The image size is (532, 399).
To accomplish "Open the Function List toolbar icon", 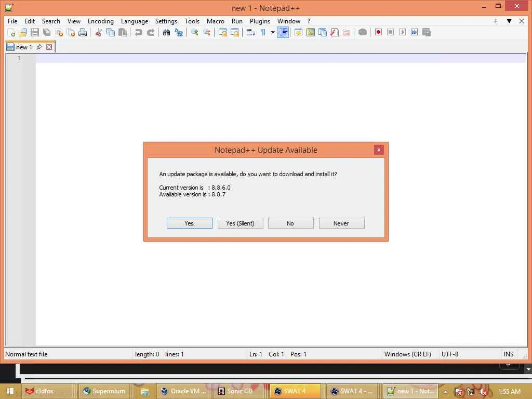I will [335, 33].
